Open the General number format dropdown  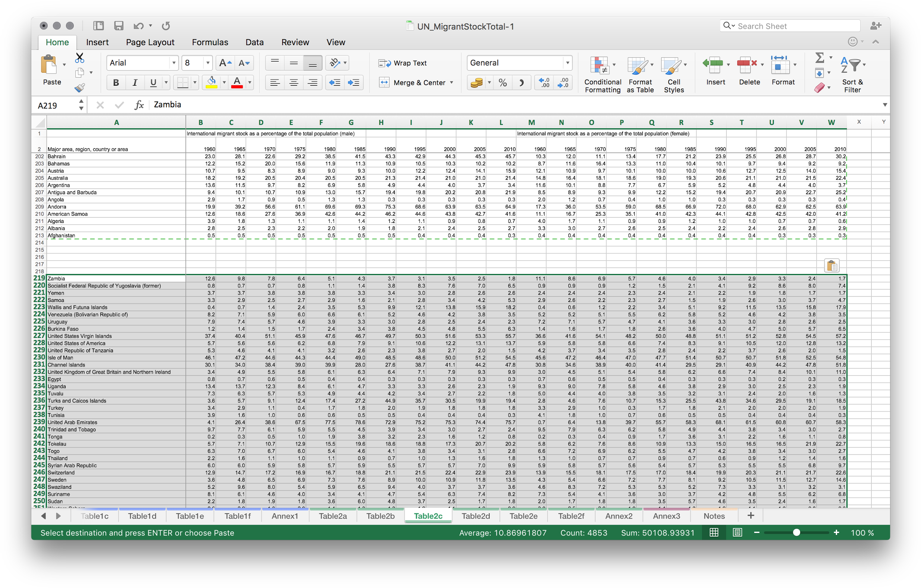568,63
